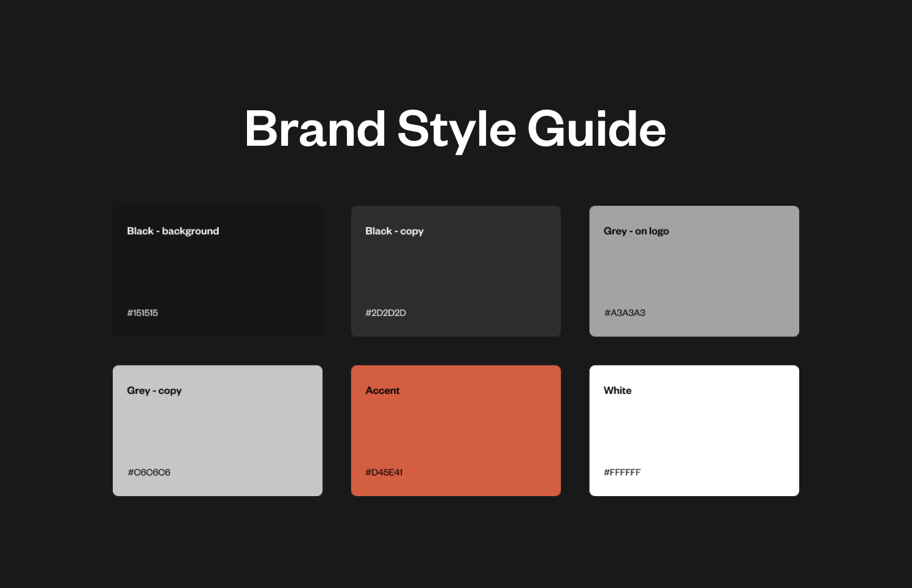Screen dimensions: 912x588
Task: Click the #151515 hex code
Action: pyautogui.click(x=142, y=312)
